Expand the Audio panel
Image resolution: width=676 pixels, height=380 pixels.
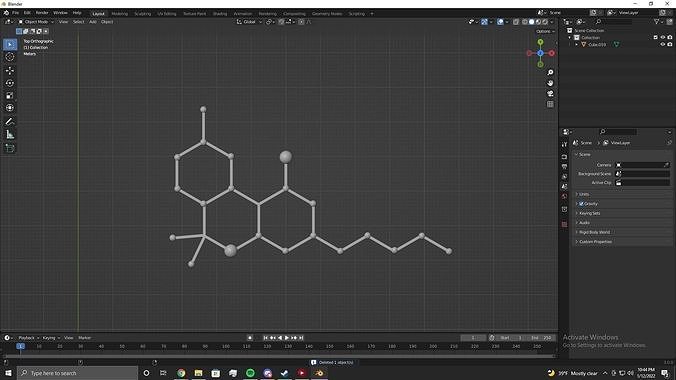tap(623, 223)
